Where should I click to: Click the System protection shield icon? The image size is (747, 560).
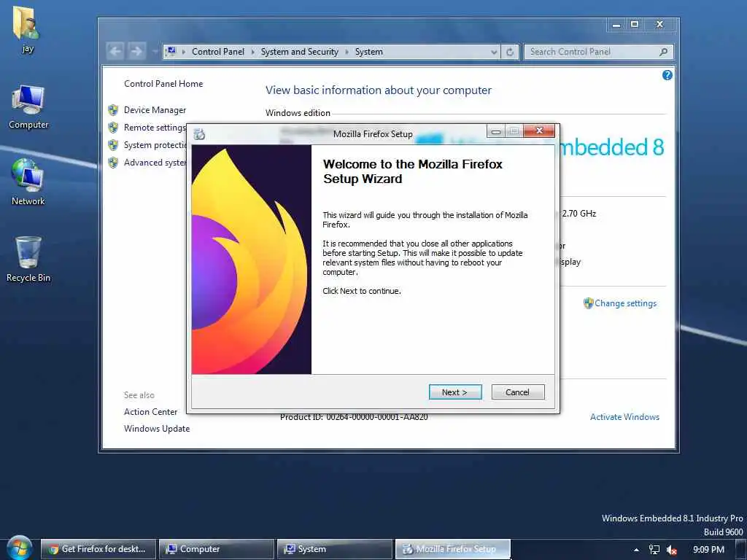[113, 145]
